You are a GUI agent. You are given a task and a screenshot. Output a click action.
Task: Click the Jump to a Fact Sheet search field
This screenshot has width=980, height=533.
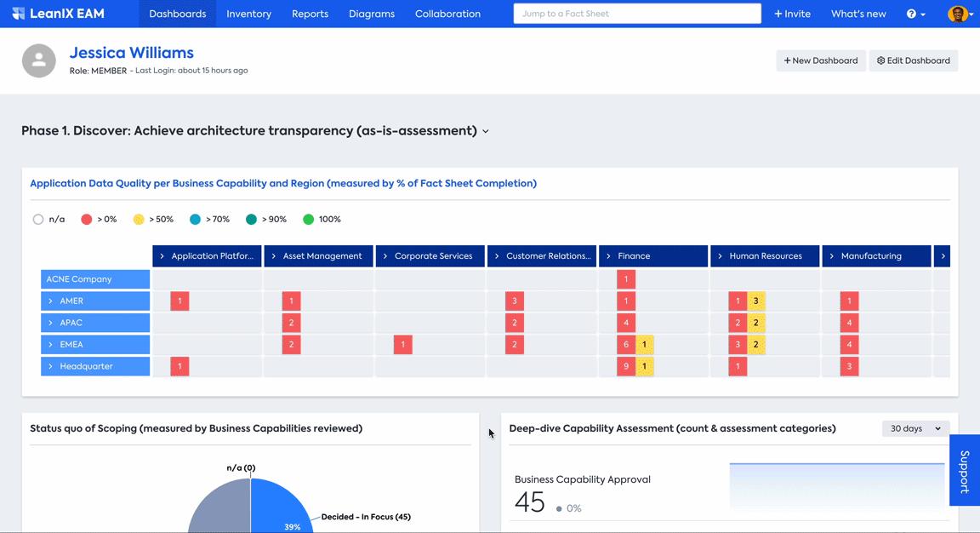point(637,14)
